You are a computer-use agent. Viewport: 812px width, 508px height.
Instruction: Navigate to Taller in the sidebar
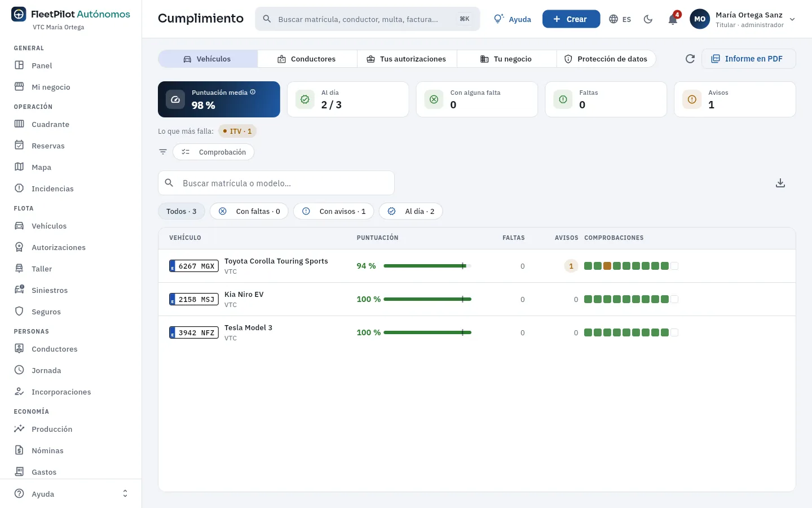tap(70, 269)
